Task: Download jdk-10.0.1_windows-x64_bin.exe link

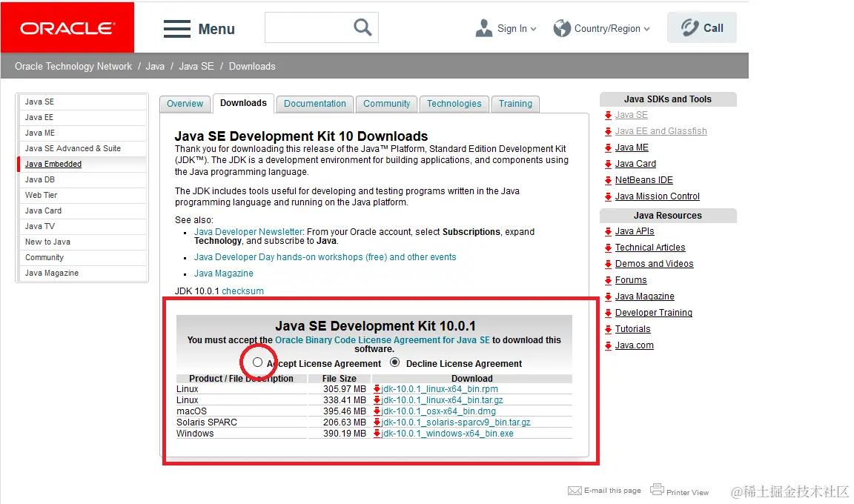Action: click(447, 434)
